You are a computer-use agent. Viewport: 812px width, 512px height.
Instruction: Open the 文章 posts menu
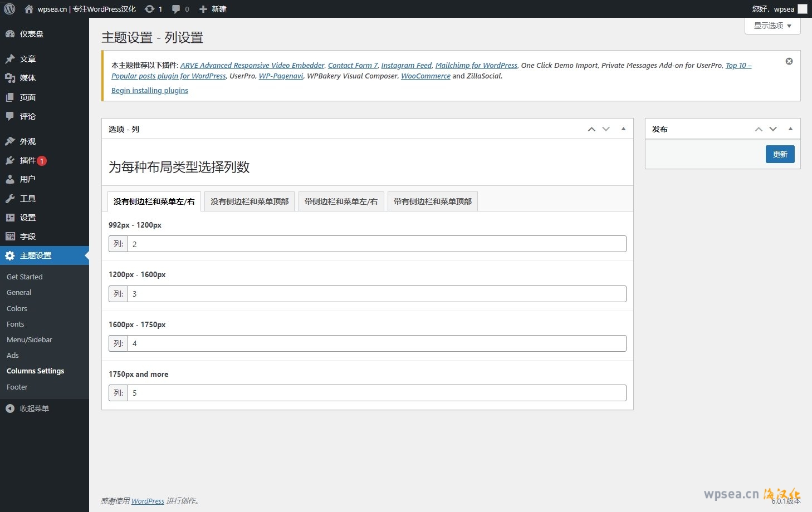tap(45, 59)
